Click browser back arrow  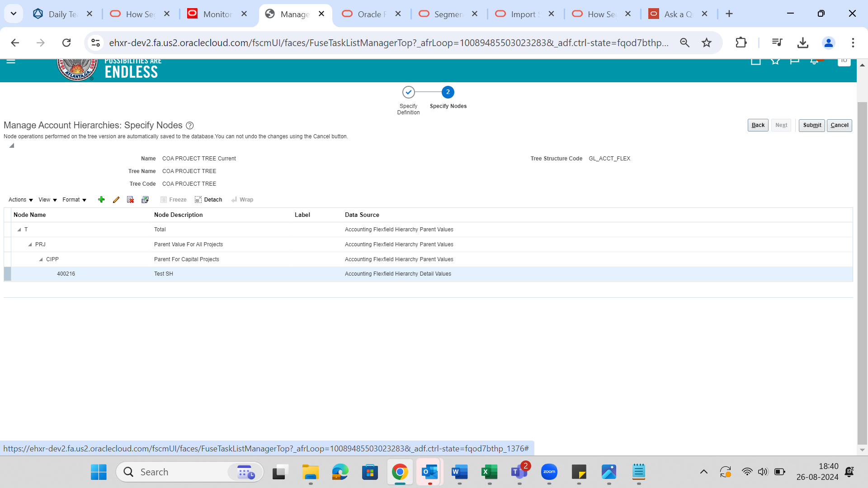(15, 43)
